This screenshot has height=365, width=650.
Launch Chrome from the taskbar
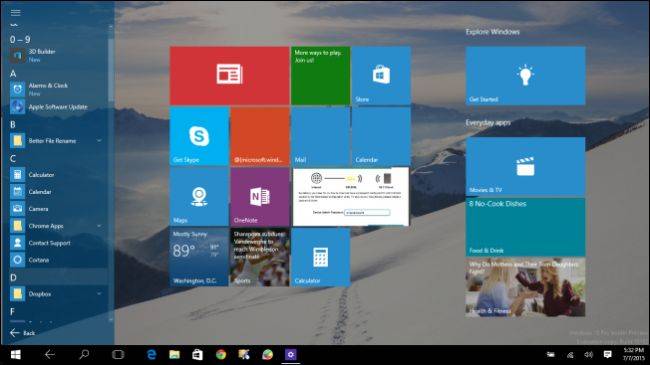pyautogui.click(x=221, y=355)
